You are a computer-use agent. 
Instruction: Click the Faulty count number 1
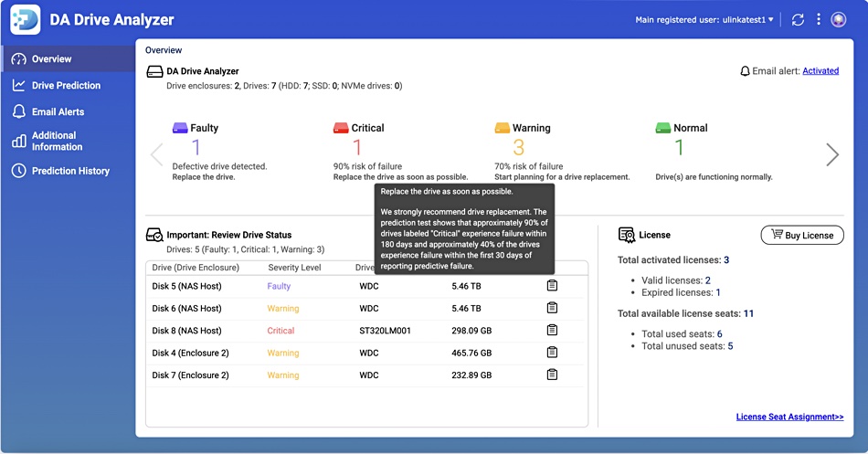pyautogui.click(x=196, y=147)
